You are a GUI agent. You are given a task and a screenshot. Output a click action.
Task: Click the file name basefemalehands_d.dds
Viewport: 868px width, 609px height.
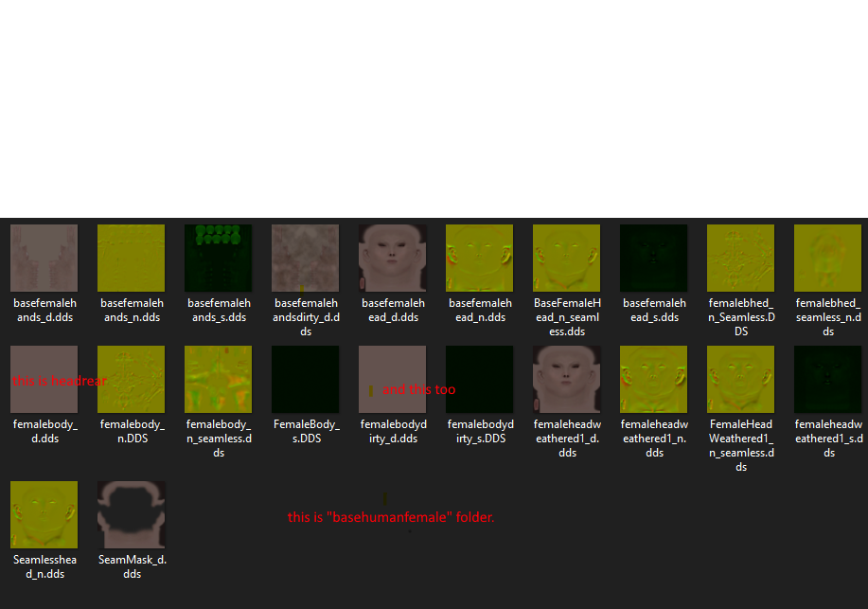click(x=44, y=311)
